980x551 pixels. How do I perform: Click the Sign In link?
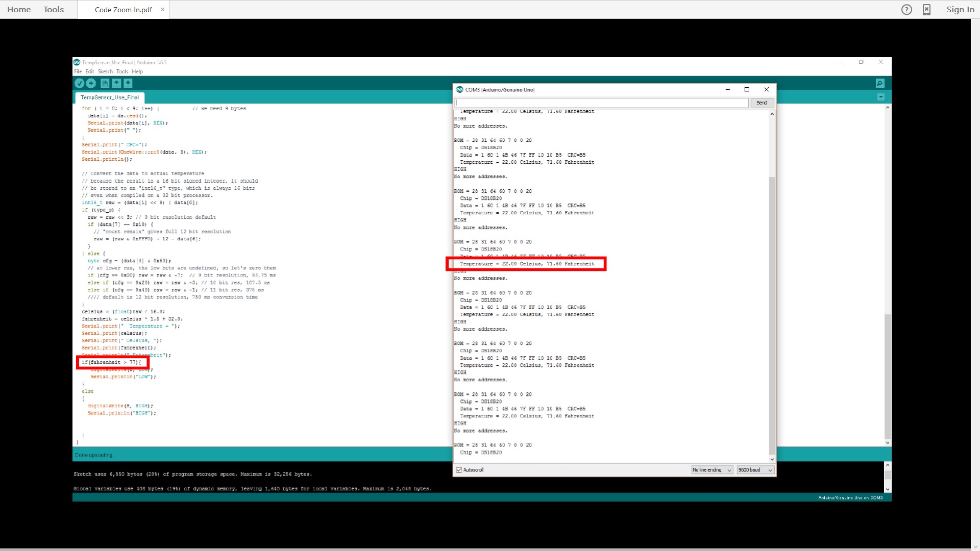pos(960,10)
